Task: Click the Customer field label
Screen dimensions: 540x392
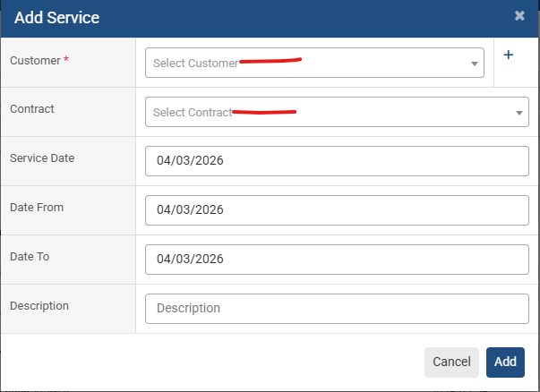Action: click(39, 61)
